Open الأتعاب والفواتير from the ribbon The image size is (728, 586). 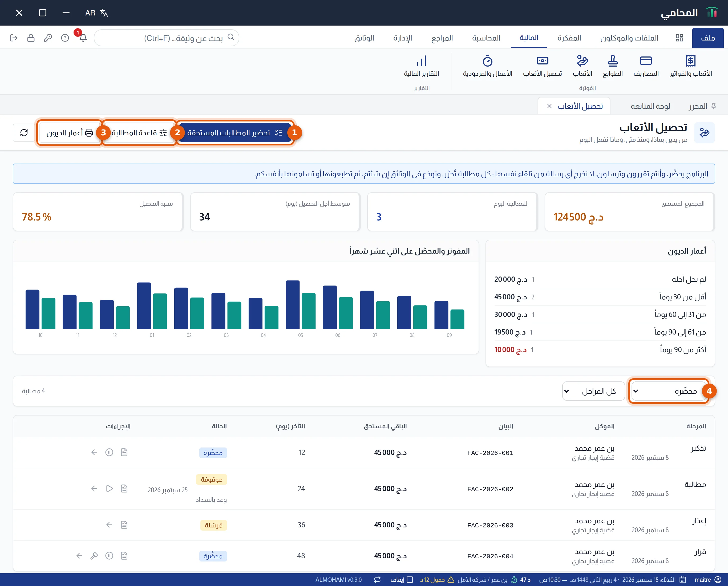690,66
